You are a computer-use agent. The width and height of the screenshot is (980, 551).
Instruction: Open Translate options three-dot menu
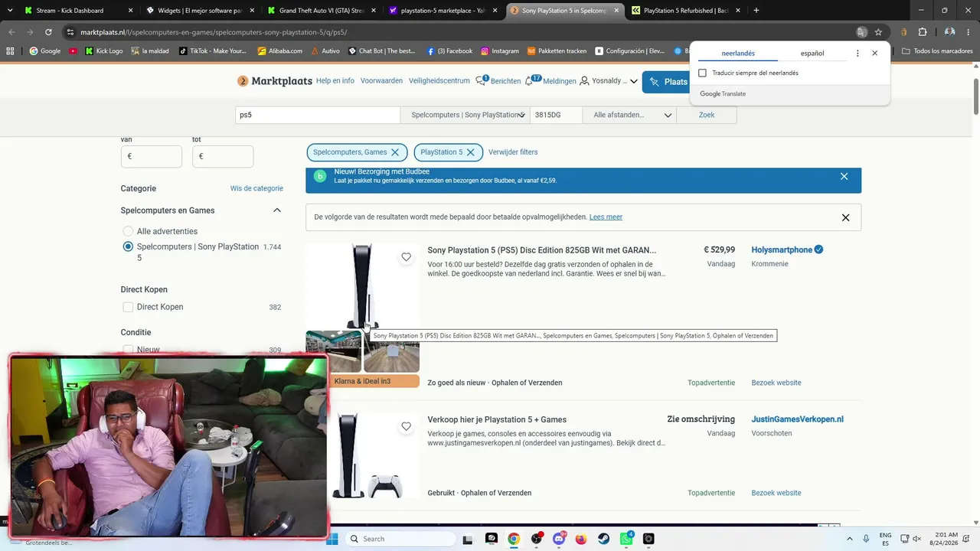click(857, 54)
